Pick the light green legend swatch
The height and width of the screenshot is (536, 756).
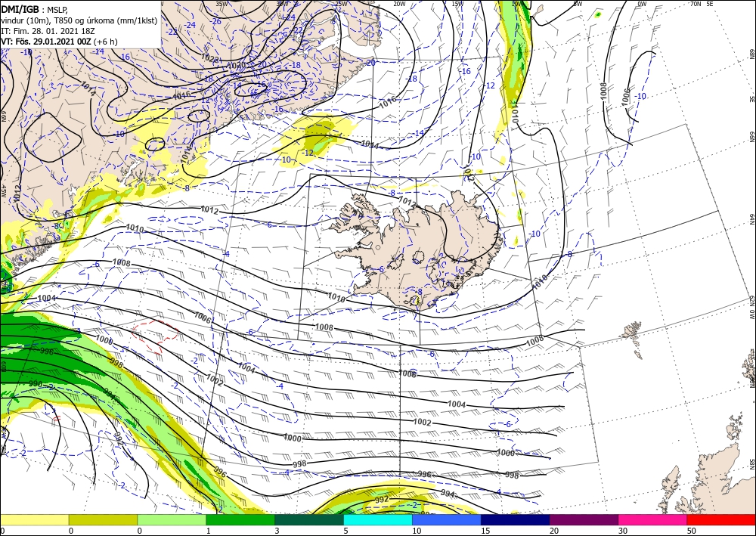click(x=172, y=519)
